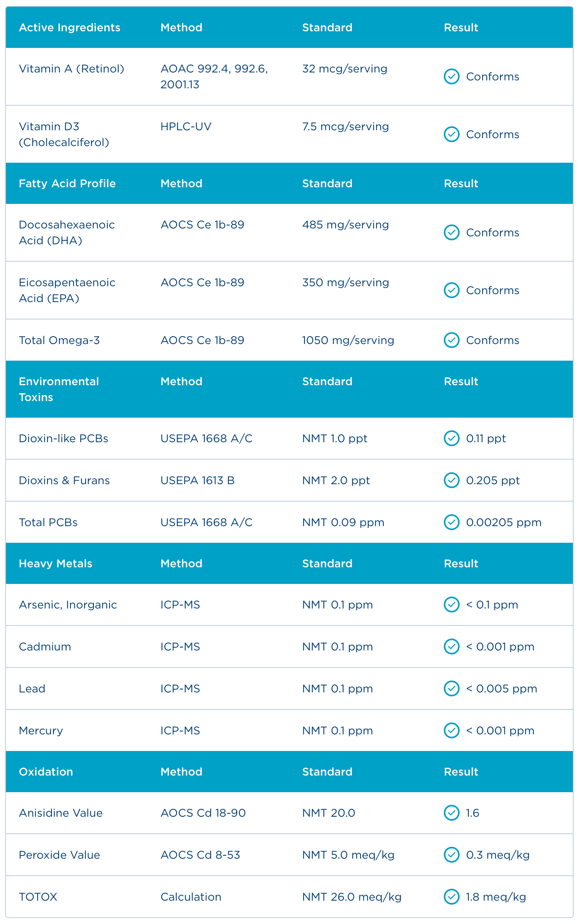Click the checkmark next to 0.11 ppt
578x924 pixels.
click(451, 438)
